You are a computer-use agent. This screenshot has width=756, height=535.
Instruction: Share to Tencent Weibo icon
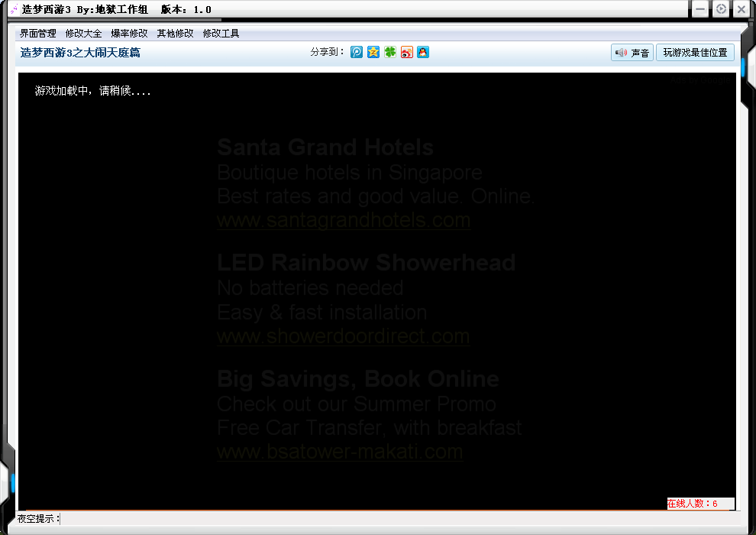[357, 52]
